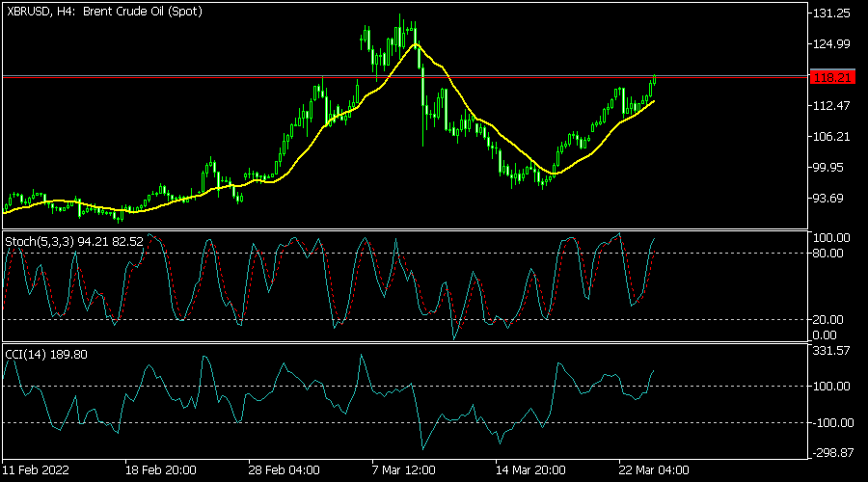Click the CCI -100.00 level label
The image size is (868, 482).
pos(833,423)
